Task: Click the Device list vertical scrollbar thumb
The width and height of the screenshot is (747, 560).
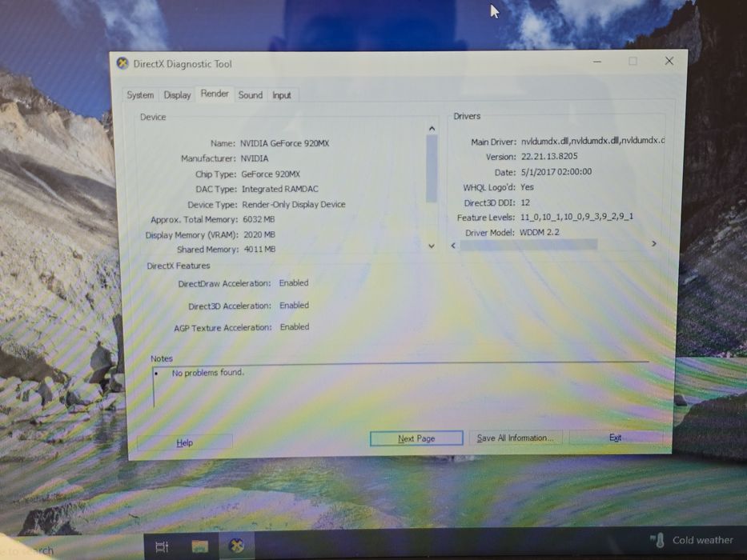Action: point(432,169)
